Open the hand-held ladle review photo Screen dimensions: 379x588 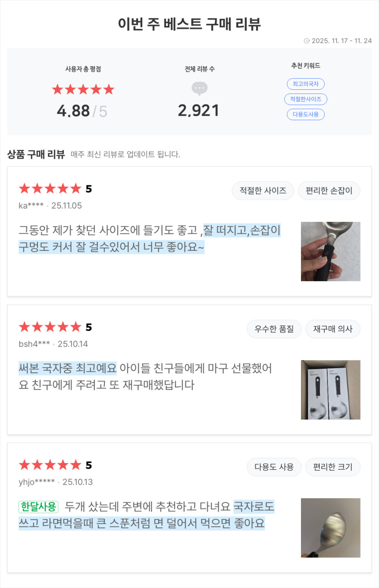[331, 251]
